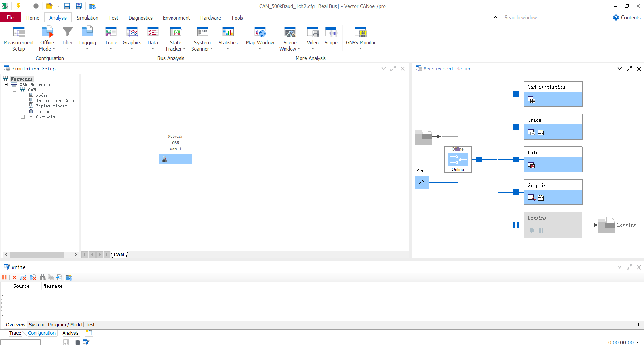The width and height of the screenshot is (644, 347).
Task: Select the Program / Model tab
Action: pos(65,325)
